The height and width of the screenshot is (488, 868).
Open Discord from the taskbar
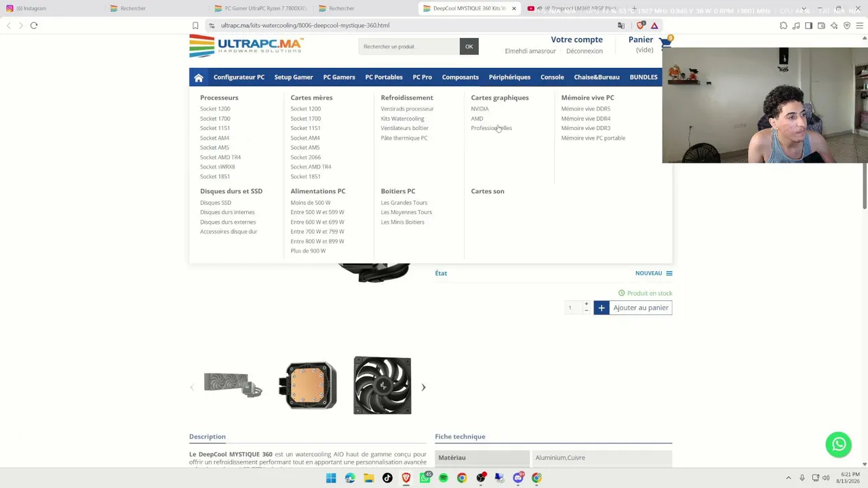518,478
